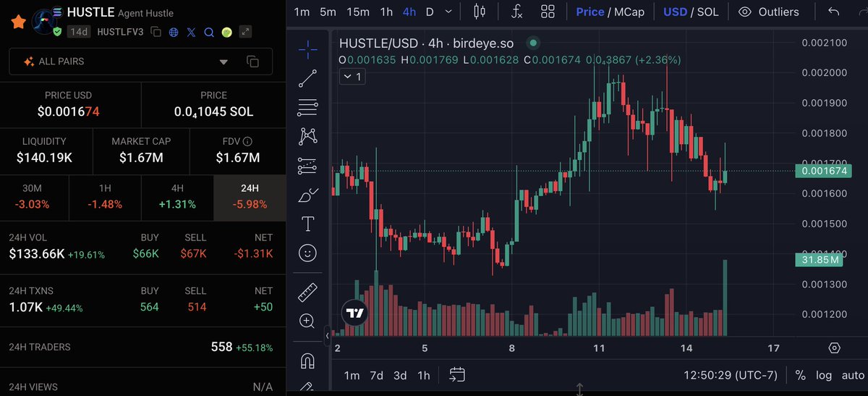
Task: Copy the HUSTLFV3 token address
Action: 157,32
